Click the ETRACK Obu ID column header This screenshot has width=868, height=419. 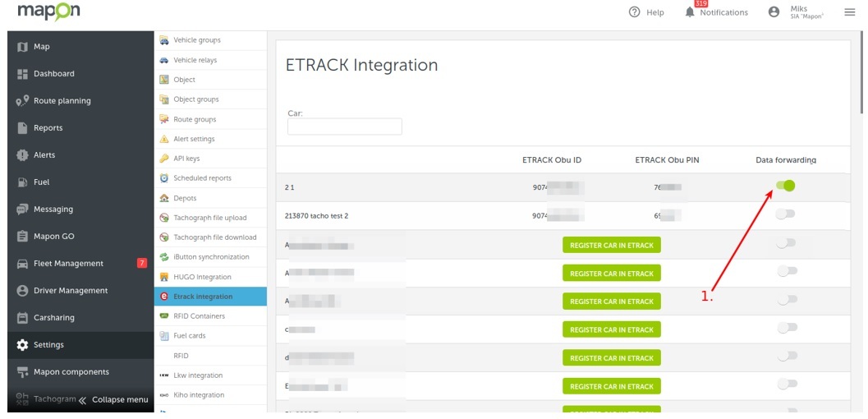551,160
